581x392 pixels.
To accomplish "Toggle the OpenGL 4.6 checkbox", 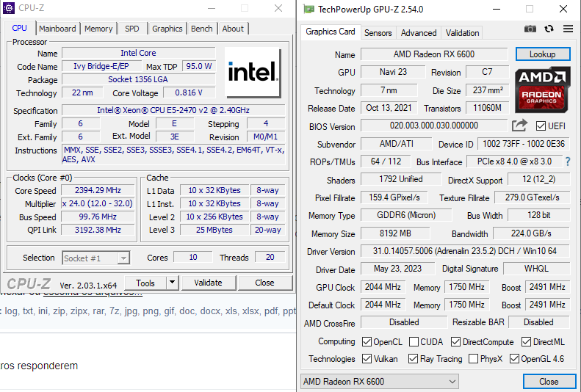I will pos(514,359).
